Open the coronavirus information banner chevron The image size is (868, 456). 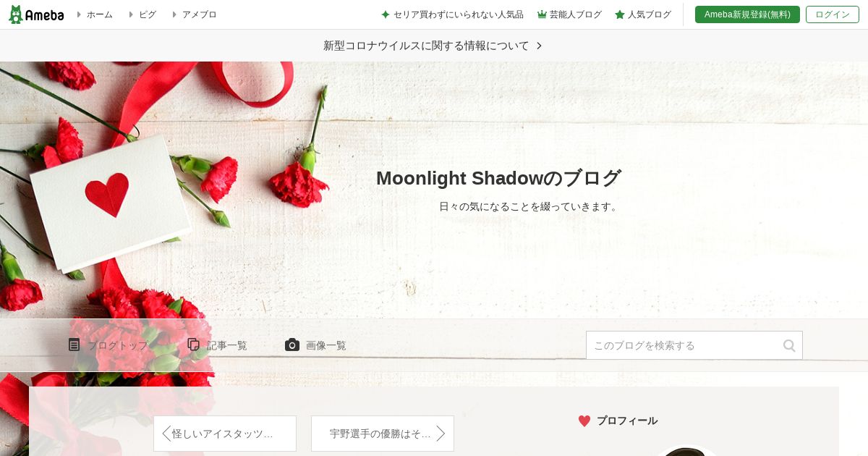pos(539,46)
